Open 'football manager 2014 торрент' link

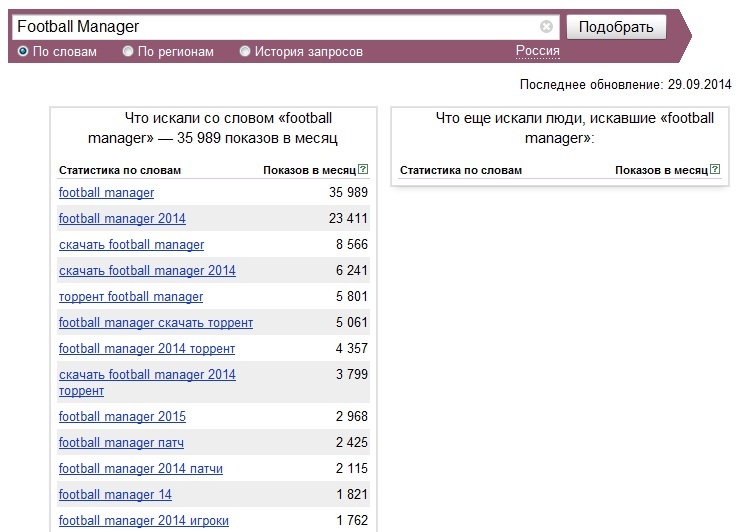(x=147, y=348)
